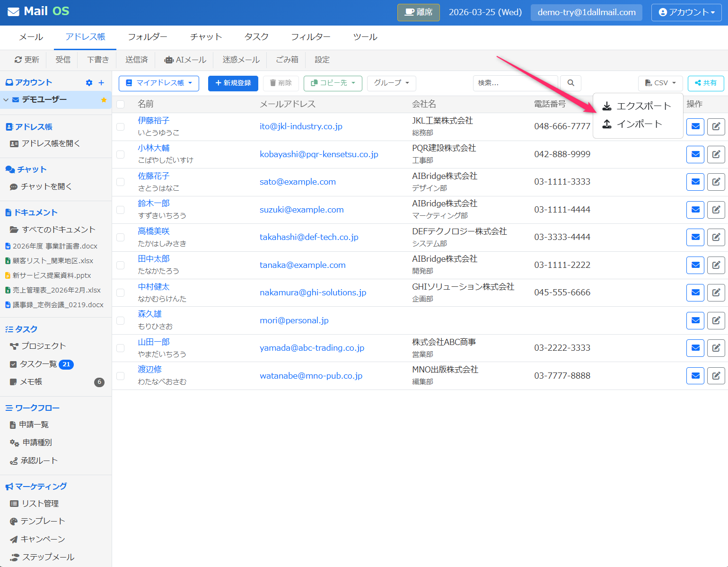Open the グループ dropdown
This screenshot has height=567, width=728.
point(392,83)
